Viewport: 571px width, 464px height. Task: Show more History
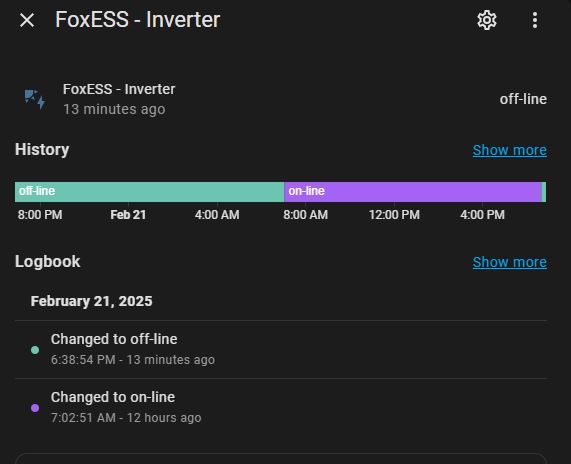tap(509, 150)
